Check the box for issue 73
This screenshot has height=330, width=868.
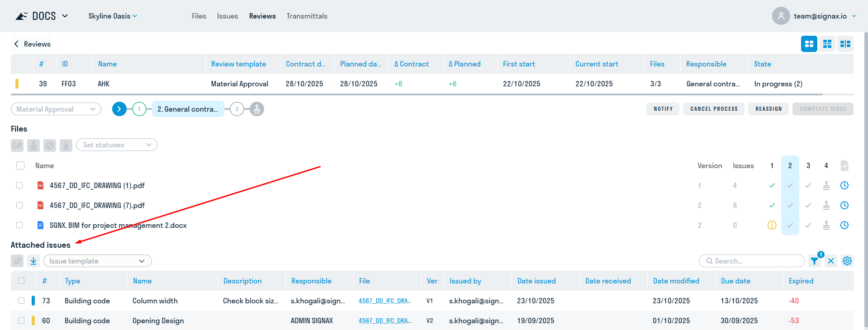point(21,301)
